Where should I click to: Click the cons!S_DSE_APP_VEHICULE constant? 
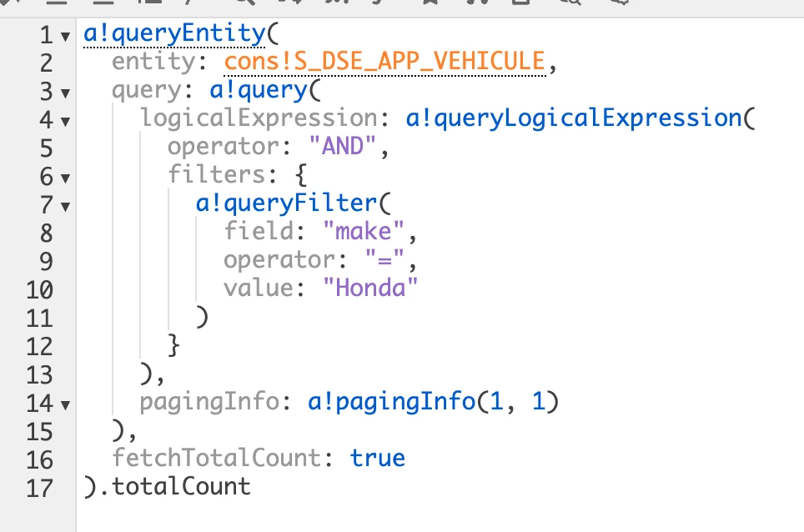click(x=384, y=62)
